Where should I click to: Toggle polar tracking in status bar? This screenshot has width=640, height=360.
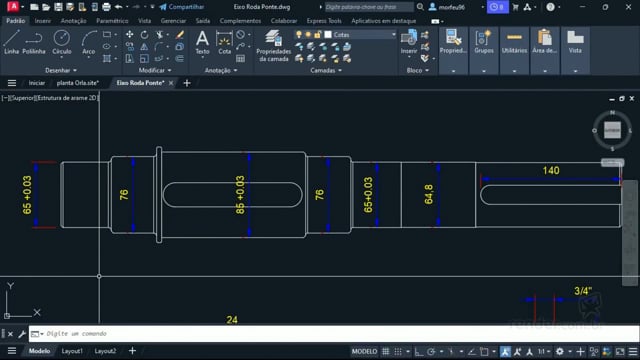point(431,351)
